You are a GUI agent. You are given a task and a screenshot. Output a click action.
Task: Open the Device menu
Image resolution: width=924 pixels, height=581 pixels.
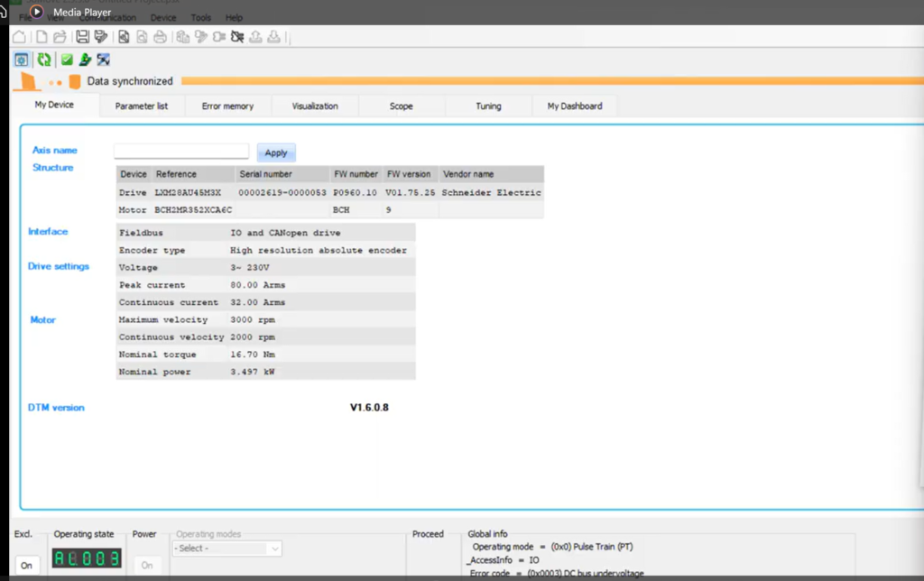(163, 18)
